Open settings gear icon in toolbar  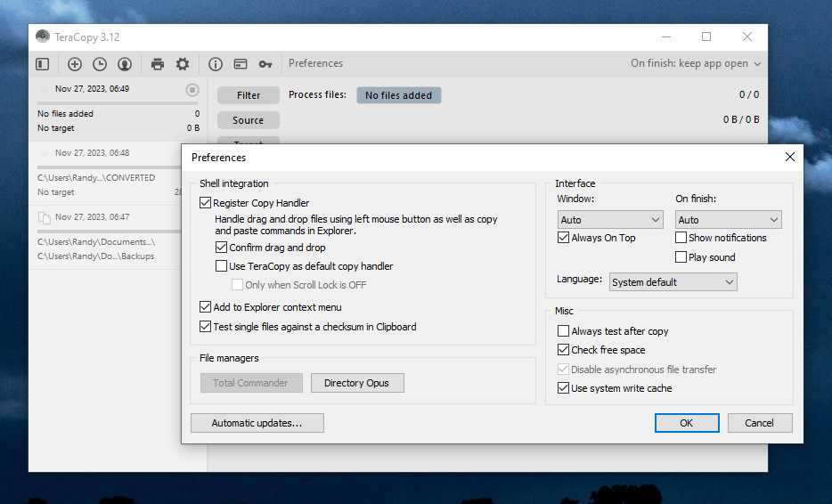point(183,64)
